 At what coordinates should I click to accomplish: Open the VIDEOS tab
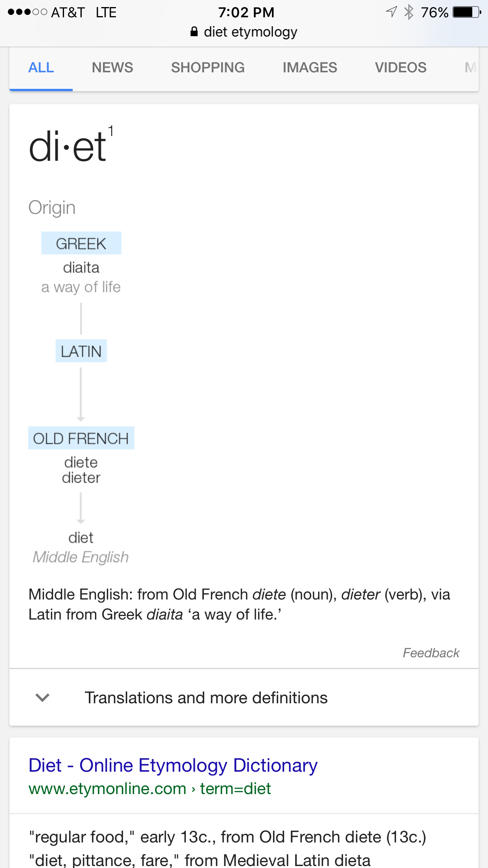401,68
